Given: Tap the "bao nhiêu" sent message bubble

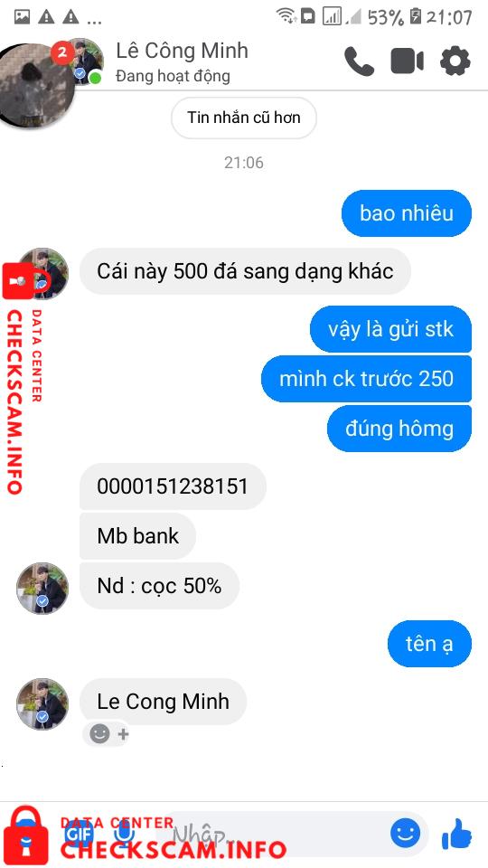Looking at the screenshot, I should point(407,213).
